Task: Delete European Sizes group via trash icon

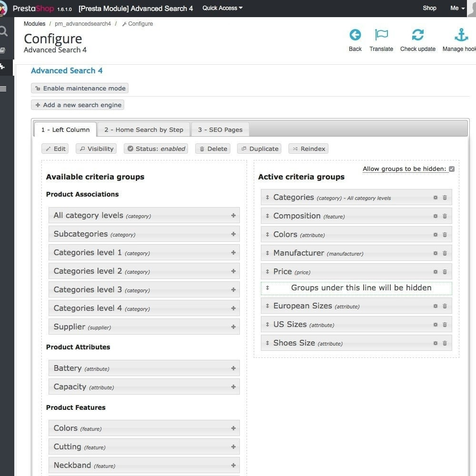Action: pyautogui.click(x=445, y=306)
